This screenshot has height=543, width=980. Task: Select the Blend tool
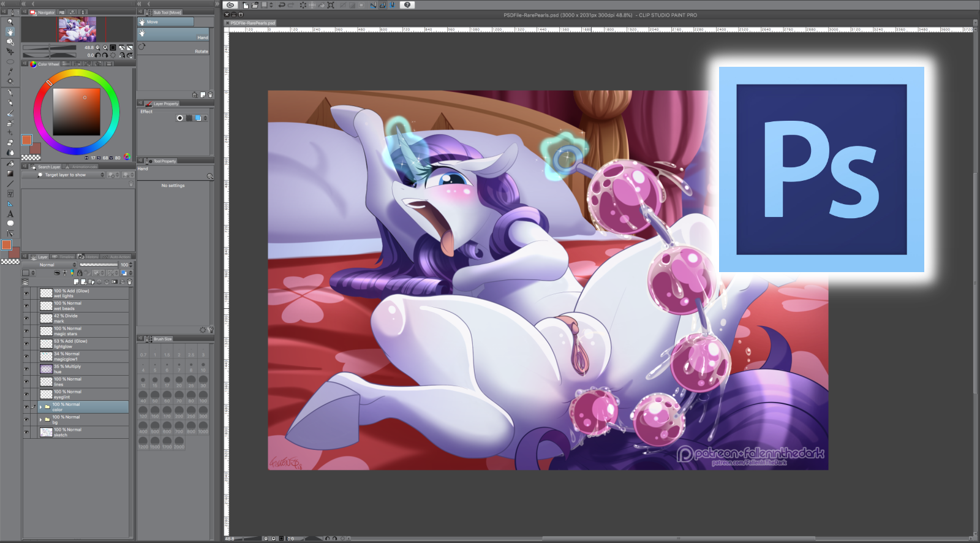10,153
